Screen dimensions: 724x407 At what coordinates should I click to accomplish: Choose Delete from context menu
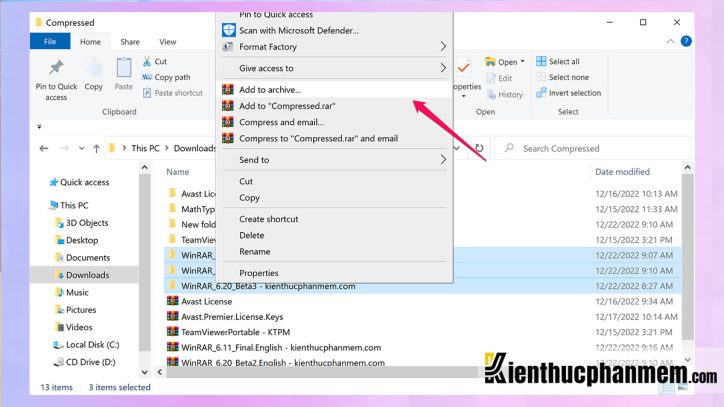[x=333, y=235]
